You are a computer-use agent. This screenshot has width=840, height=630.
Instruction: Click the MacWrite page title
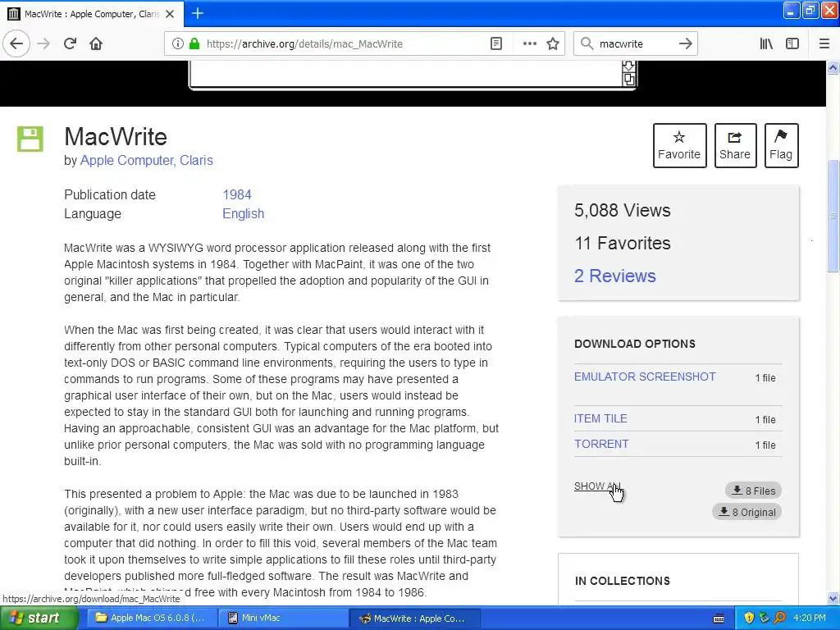click(116, 137)
